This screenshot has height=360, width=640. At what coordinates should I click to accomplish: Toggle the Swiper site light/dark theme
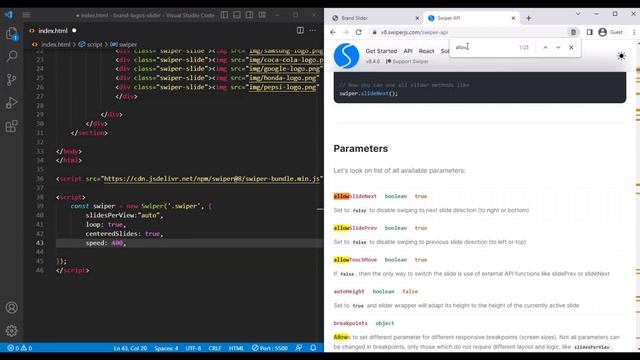point(621,56)
